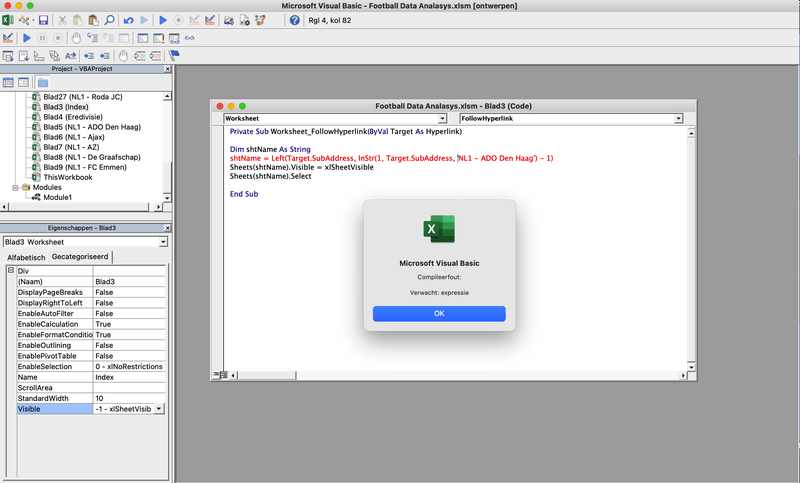Click the Complete Word icon
This screenshot has height=483, width=800.
70,56
